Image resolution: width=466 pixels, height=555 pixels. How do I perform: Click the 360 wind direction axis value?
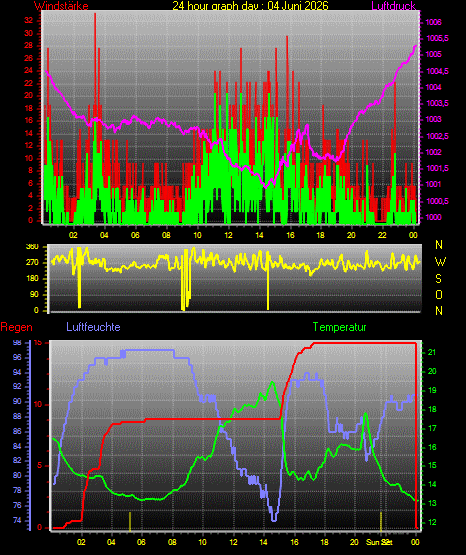(x=32, y=247)
